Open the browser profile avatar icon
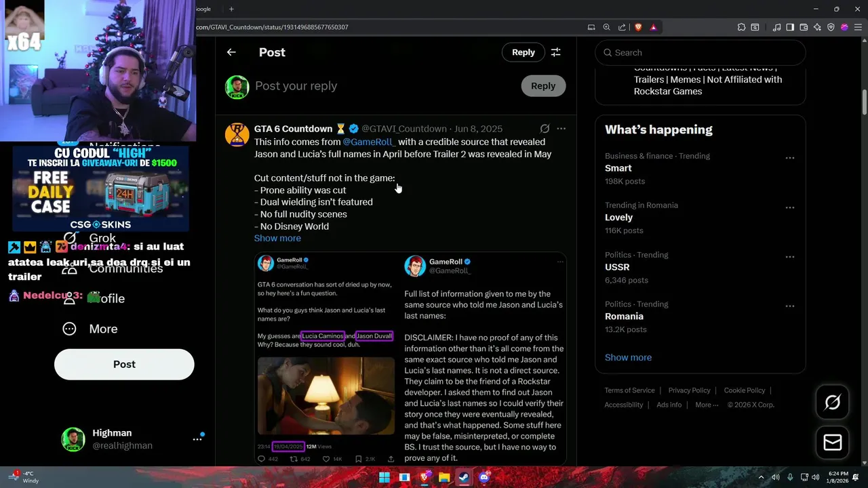The width and height of the screenshot is (868, 488). 844,27
